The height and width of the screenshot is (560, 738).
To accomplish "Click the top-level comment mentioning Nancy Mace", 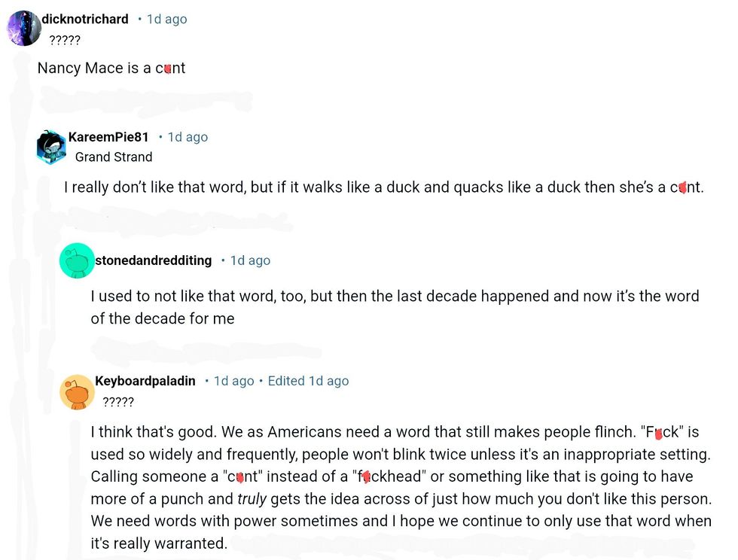I will pyautogui.click(x=111, y=68).
